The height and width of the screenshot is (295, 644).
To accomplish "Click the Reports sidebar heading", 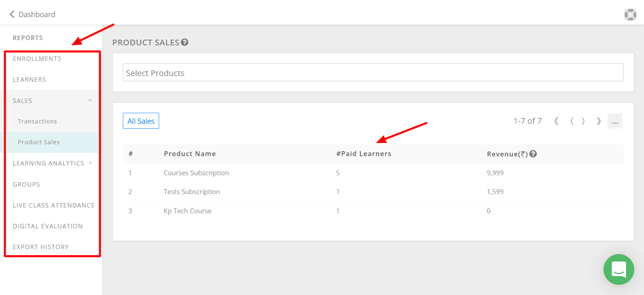I will [x=28, y=38].
